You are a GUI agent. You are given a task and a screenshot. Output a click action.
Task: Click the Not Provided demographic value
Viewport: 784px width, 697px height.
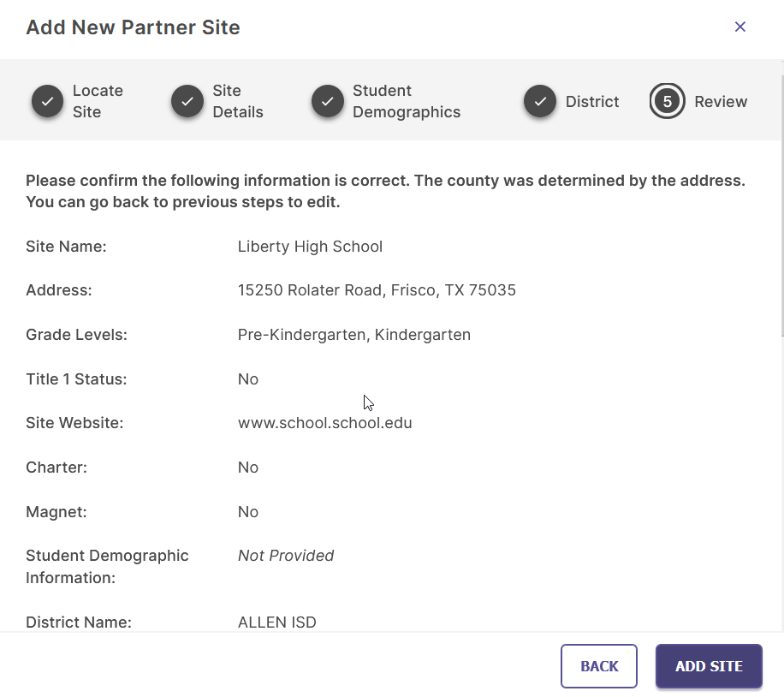[286, 556]
